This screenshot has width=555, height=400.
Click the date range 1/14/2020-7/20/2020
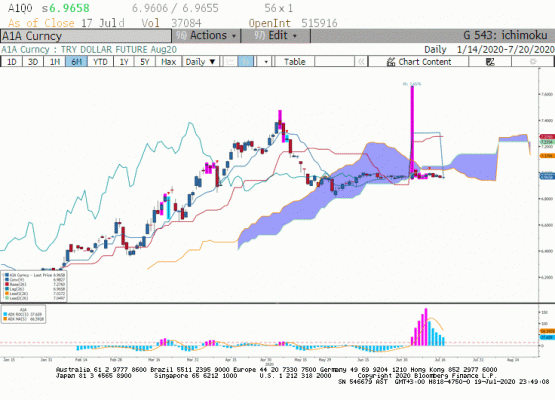[x=505, y=49]
